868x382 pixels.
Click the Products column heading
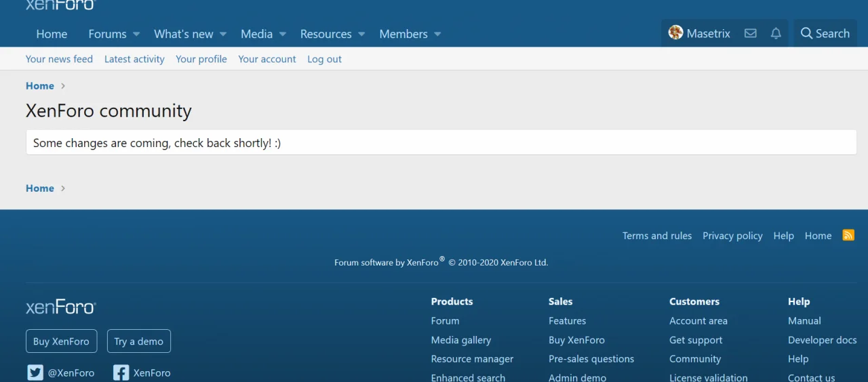coord(452,301)
